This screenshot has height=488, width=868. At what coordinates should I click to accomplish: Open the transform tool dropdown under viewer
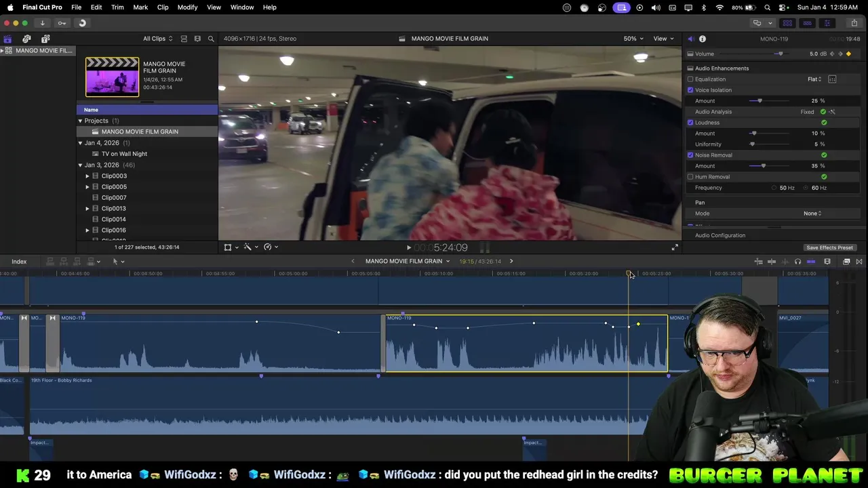coord(231,247)
